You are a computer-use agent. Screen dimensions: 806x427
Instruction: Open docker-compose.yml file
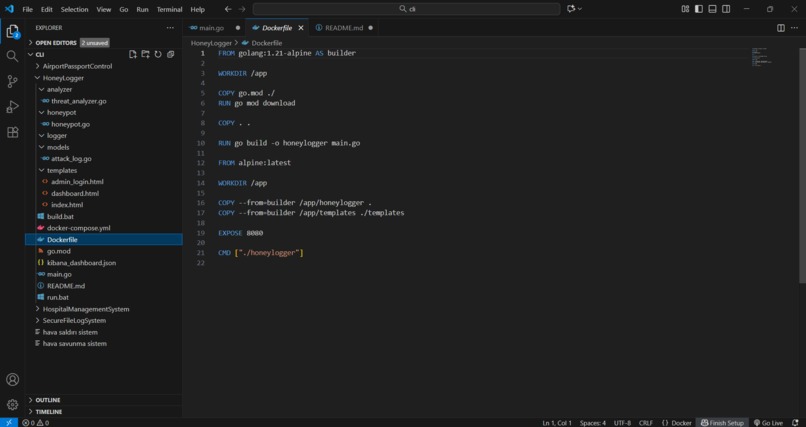[79, 228]
